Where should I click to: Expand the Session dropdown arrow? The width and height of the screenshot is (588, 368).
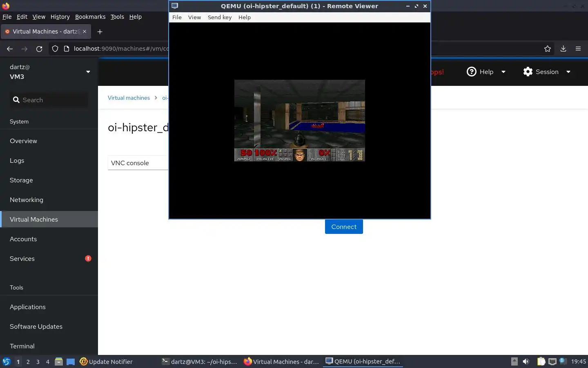point(568,72)
